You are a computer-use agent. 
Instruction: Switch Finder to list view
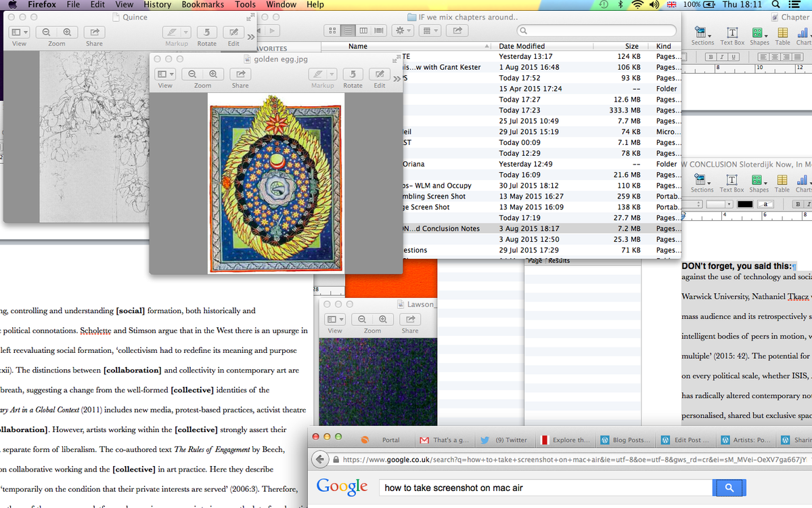coord(347,30)
